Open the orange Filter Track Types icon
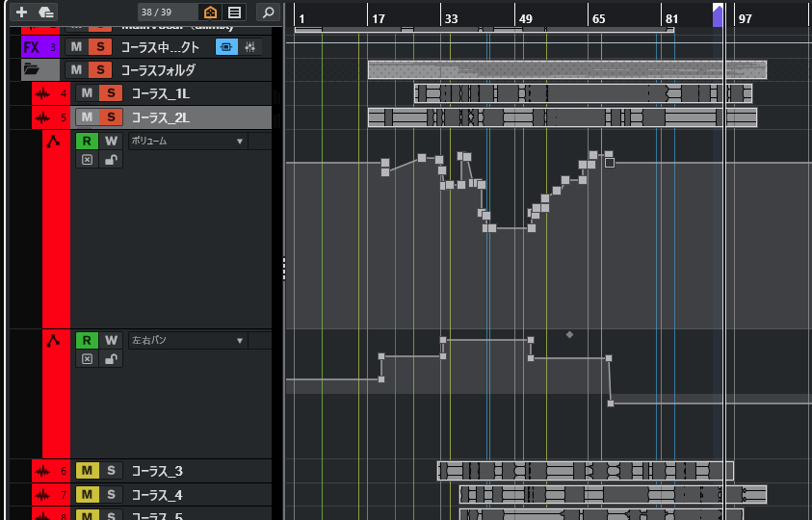 [210, 12]
